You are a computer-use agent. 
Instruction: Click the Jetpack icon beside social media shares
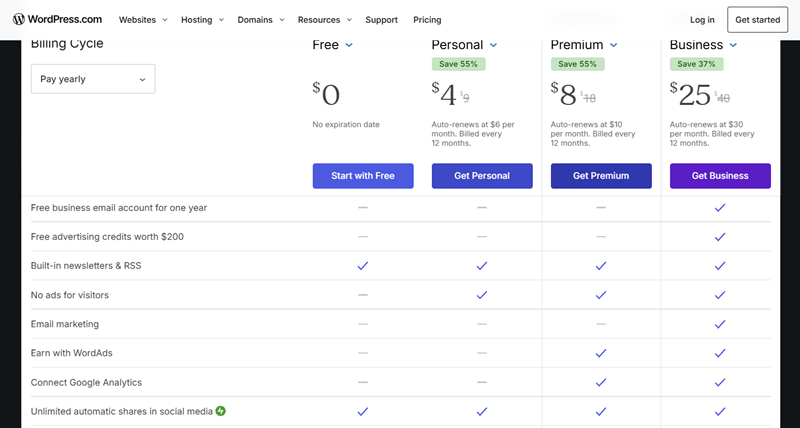[220, 411]
